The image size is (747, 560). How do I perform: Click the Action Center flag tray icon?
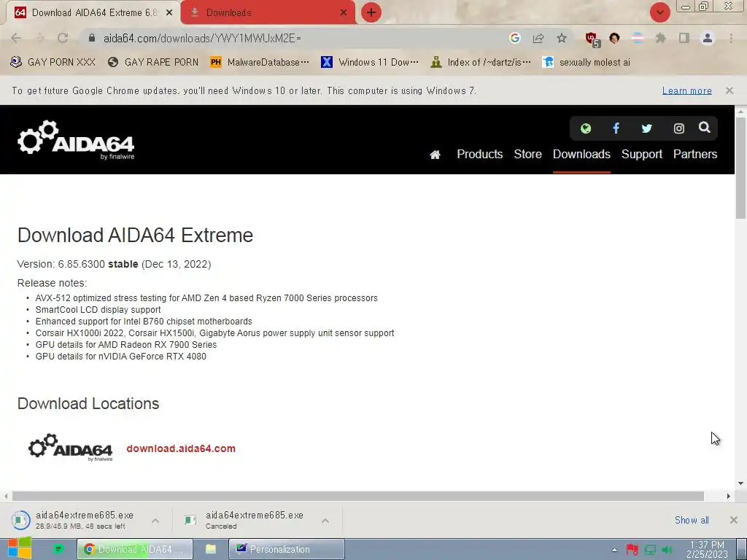tap(632, 550)
